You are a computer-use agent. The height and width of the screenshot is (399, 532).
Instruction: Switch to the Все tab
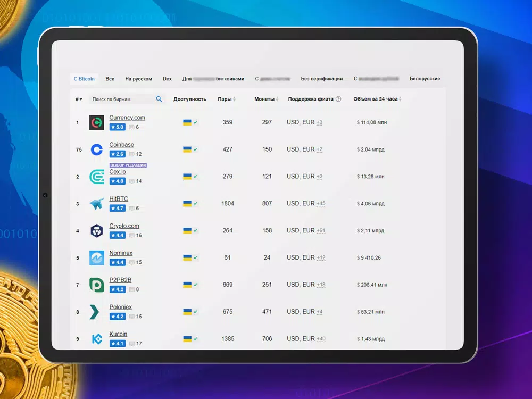click(x=110, y=79)
